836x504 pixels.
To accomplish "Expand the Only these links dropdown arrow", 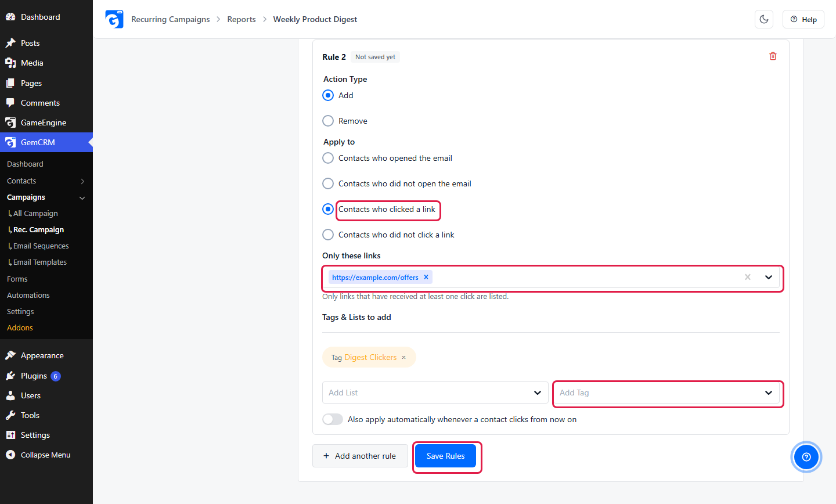I will click(x=769, y=277).
